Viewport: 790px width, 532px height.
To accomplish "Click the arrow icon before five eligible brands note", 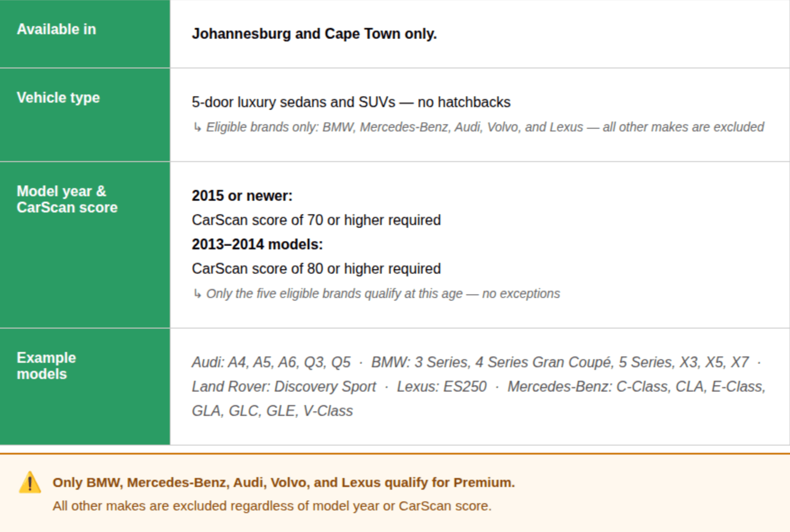I will (x=197, y=294).
